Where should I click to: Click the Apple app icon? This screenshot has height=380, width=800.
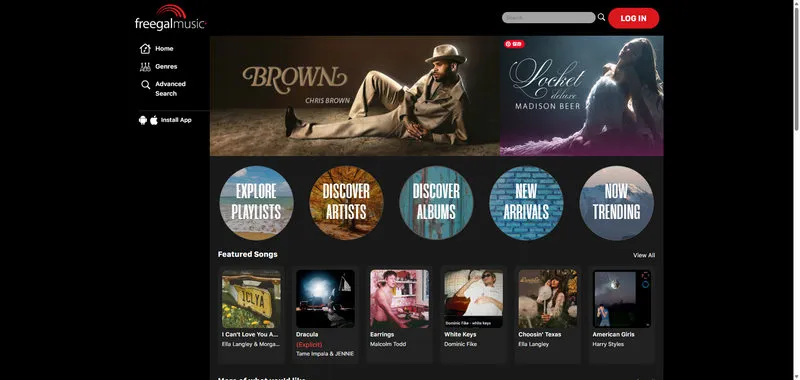coord(154,120)
